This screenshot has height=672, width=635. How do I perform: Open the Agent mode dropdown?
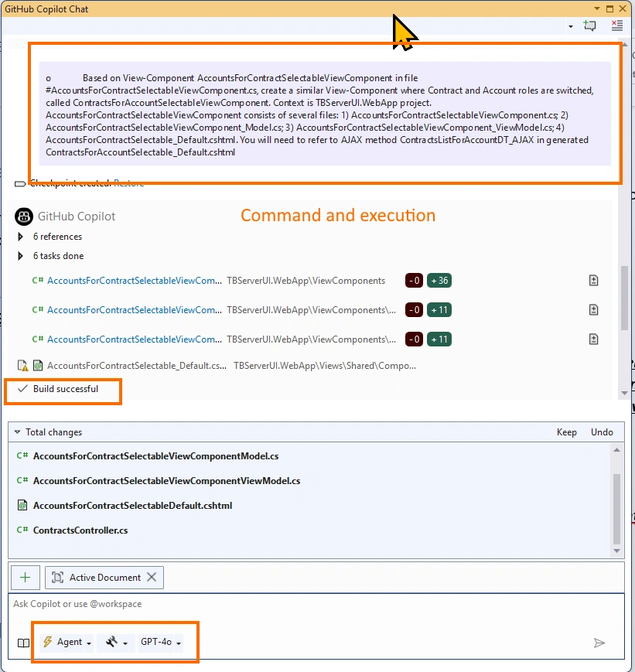point(67,642)
